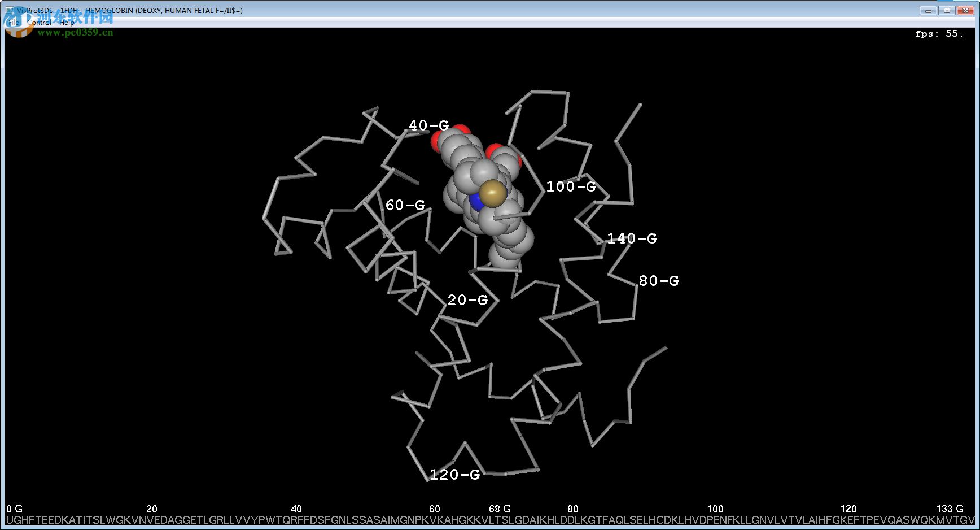
Task: Open the Control menu
Action: tap(40, 23)
